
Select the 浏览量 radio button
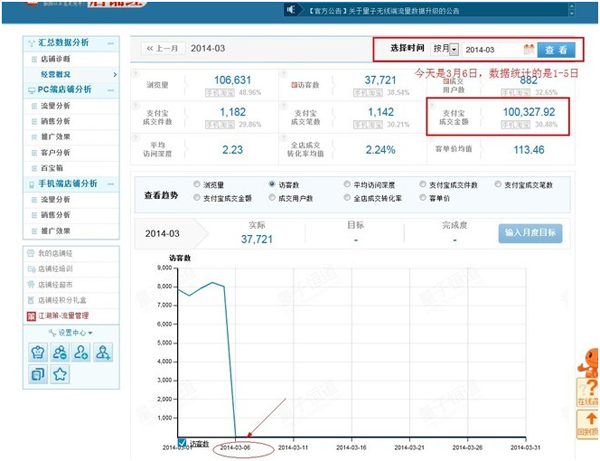pos(196,186)
